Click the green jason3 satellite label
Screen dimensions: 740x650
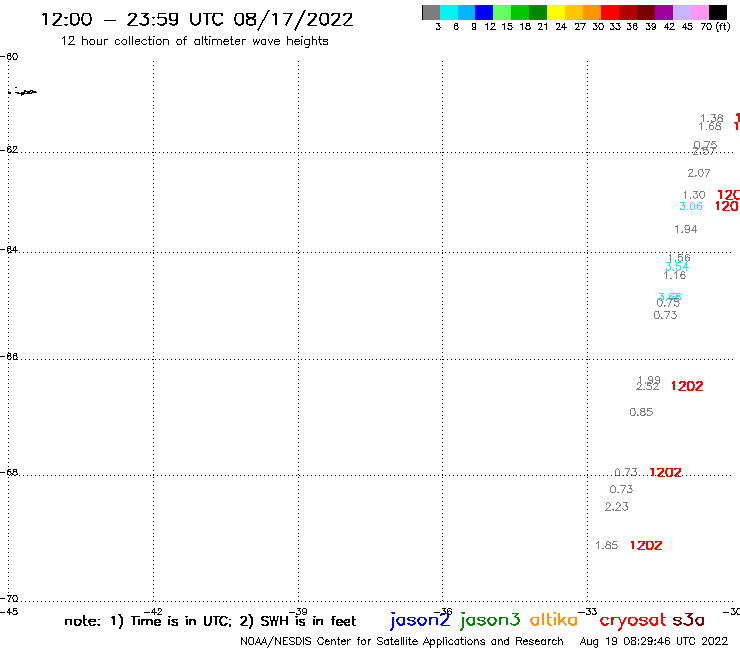[x=490, y=620]
